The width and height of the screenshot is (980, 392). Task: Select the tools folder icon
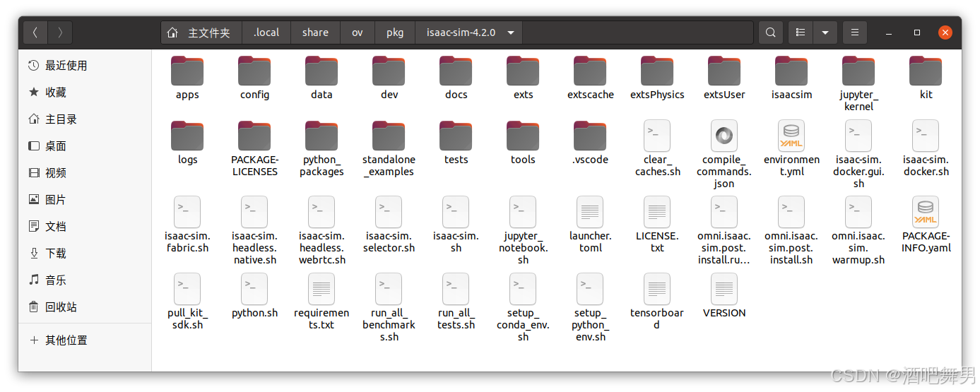(523, 136)
